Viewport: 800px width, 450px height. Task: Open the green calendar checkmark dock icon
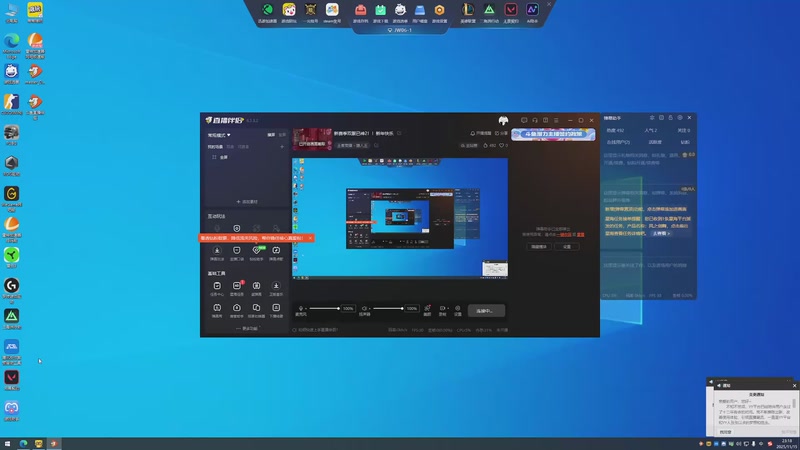pos(380,10)
